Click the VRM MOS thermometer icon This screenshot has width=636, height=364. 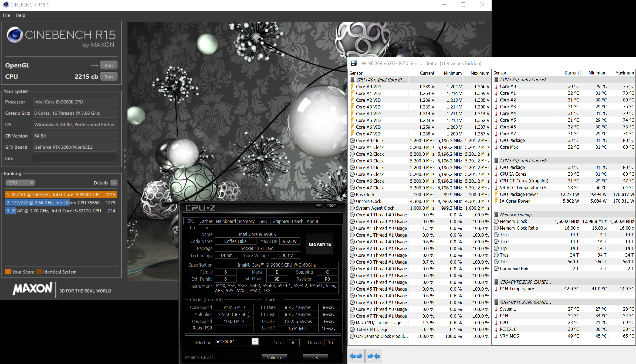click(x=496, y=336)
